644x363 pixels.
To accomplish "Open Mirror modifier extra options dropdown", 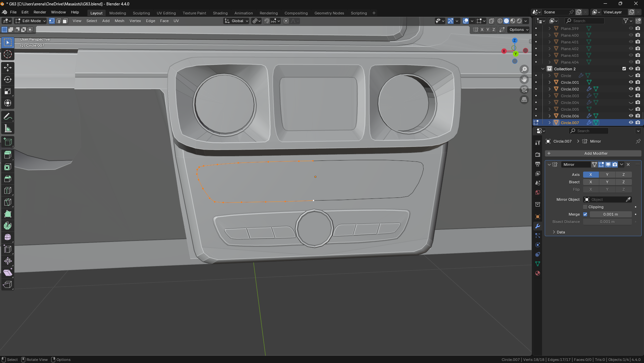I will 621,165.
